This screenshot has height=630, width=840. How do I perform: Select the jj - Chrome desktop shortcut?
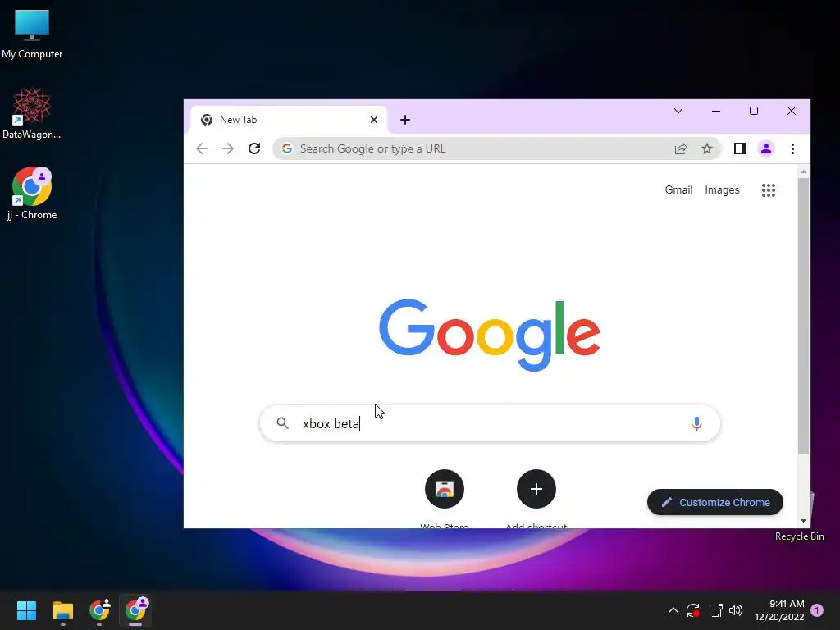pyautogui.click(x=32, y=194)
